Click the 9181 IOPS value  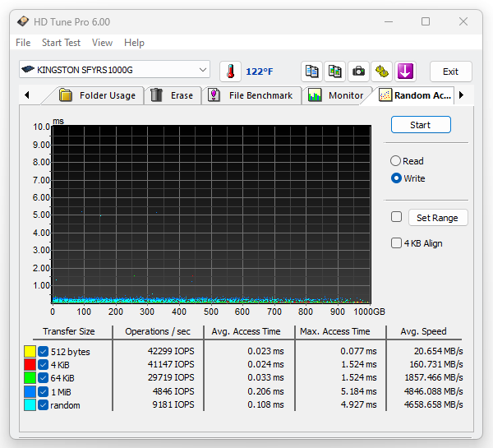(173, 404)
